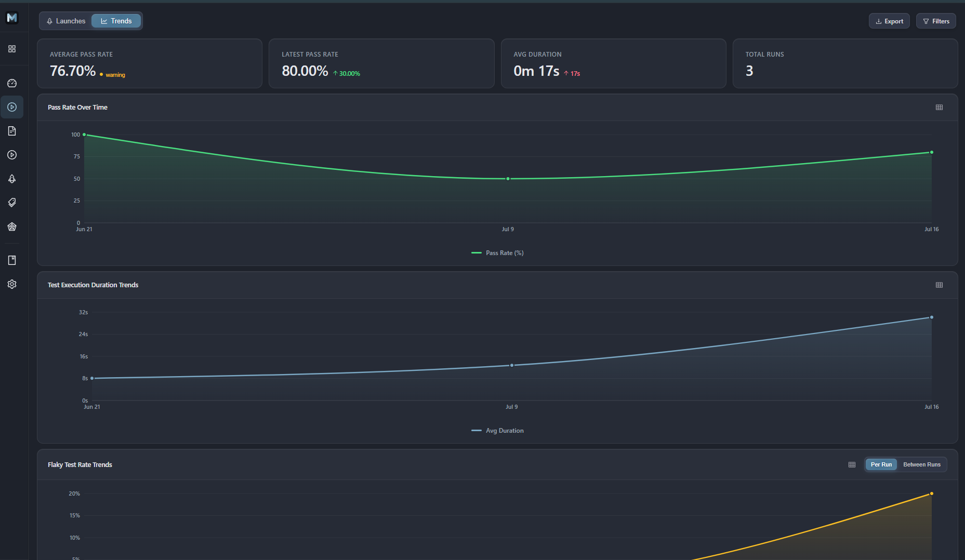Image resolution: width=965 pixels, height=560 pixels.
Task: Click the LATEST PASS RATE card label
Action: point(310,55)
